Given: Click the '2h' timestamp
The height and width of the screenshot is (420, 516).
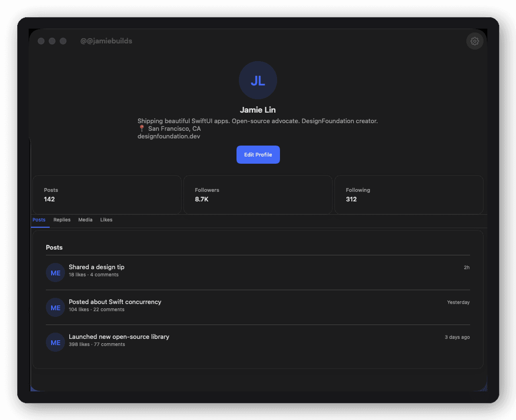Looking at the screenshot, I should tap(467, 268).
